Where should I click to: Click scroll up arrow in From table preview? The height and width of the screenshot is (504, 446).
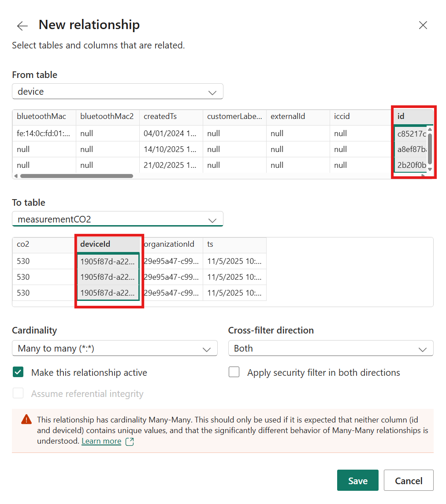(x=430, y=130)
